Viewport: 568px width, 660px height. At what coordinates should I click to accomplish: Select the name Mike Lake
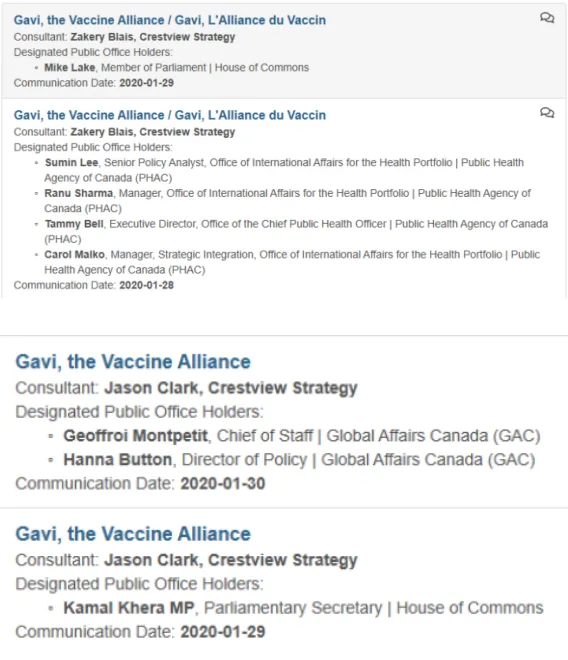[x=70, y=67]
